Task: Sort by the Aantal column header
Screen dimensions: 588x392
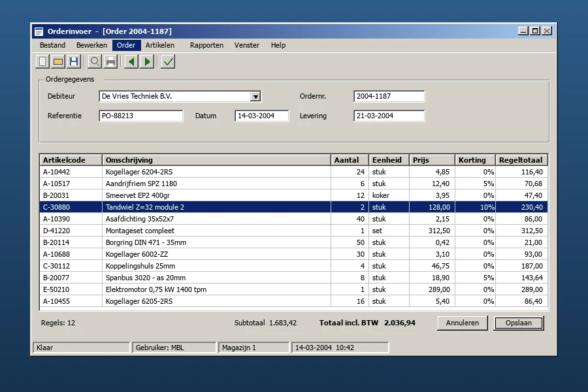Action: pyautogui.click(x=350, y=160)
